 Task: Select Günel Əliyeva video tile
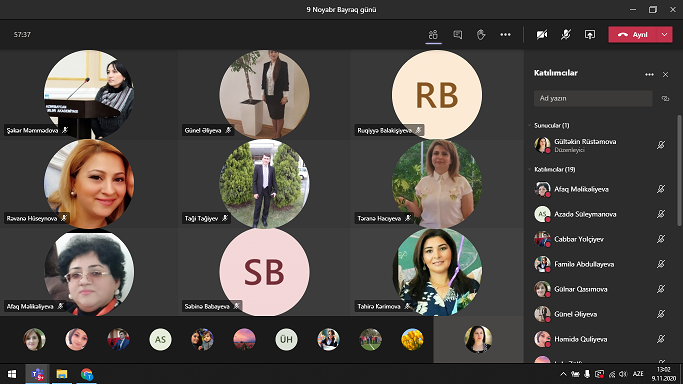264,94
